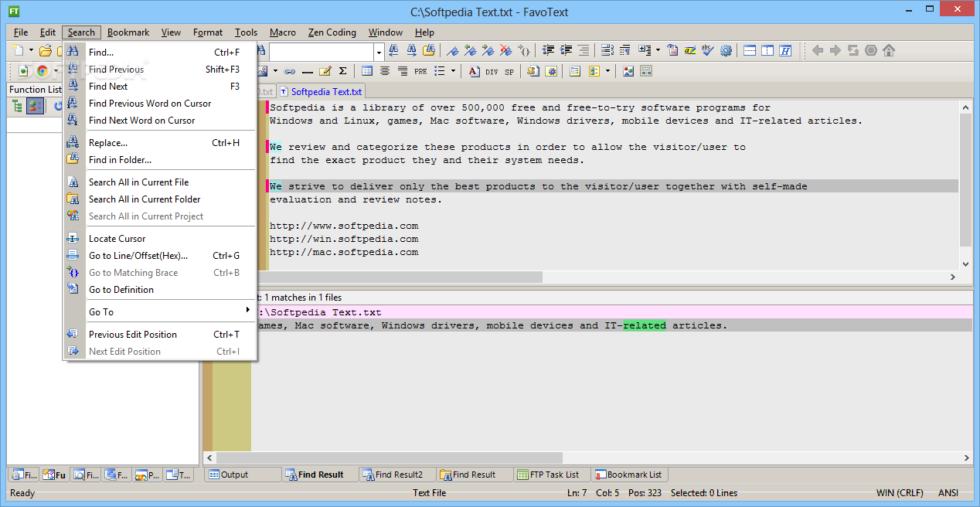980x507 pixels.
Task: Click the SP span tag button
Action: point(509,71)
